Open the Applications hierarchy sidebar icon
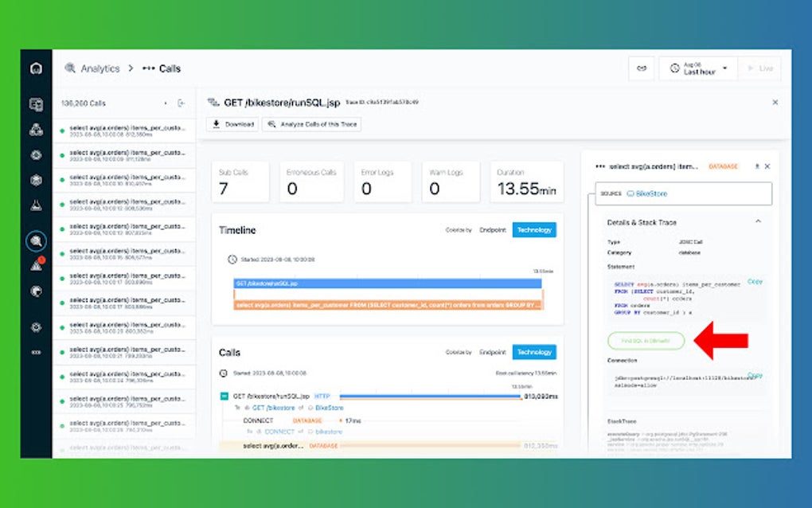 (36, 130)
